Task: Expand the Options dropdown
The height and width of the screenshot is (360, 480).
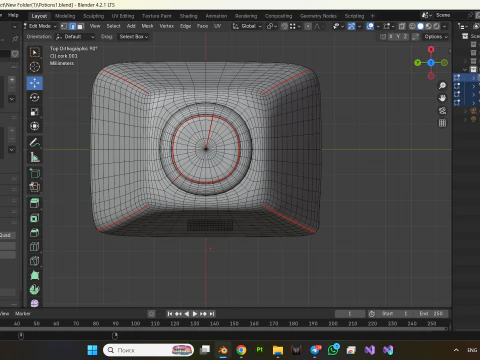Action: pyautogui.click(x=436, y=37)
